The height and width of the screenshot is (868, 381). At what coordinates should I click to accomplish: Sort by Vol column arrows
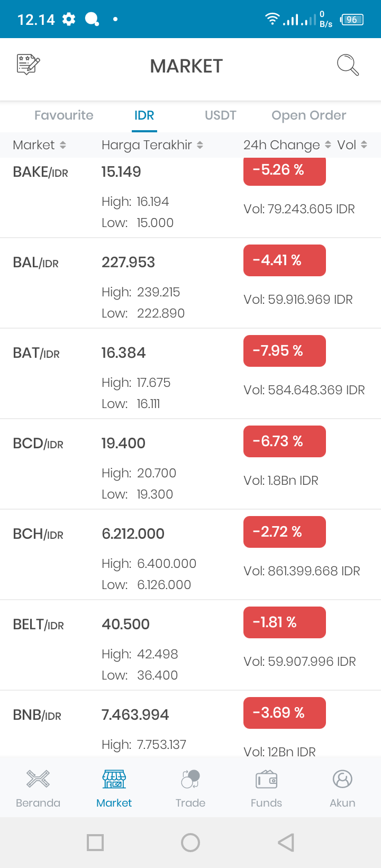(x=364, y=145)
